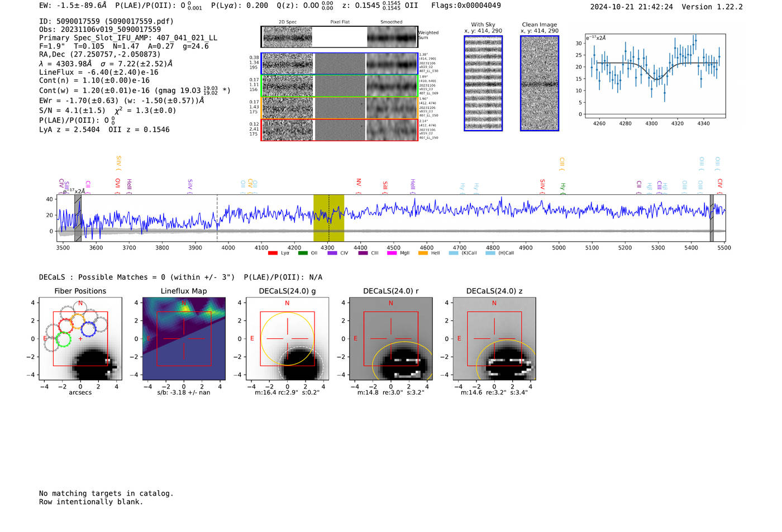
Task: Click the m:14.6 re:3.2" s:3.4" caption
Action: click(494, 392)
